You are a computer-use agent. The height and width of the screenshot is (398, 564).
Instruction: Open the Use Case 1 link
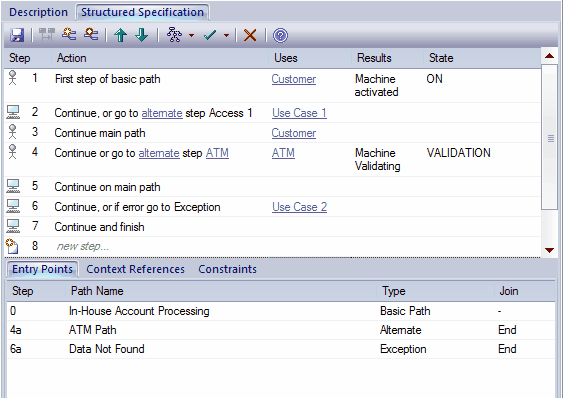tap(299, 113)
